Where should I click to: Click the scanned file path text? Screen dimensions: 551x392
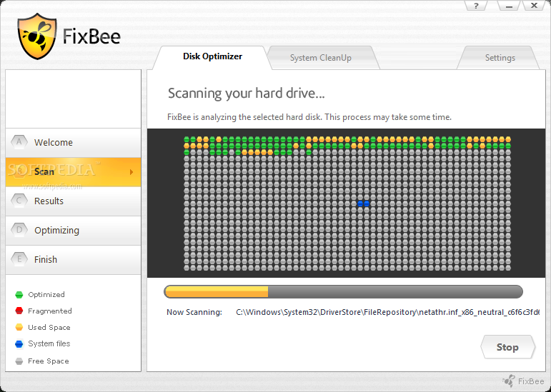(387, 312)
